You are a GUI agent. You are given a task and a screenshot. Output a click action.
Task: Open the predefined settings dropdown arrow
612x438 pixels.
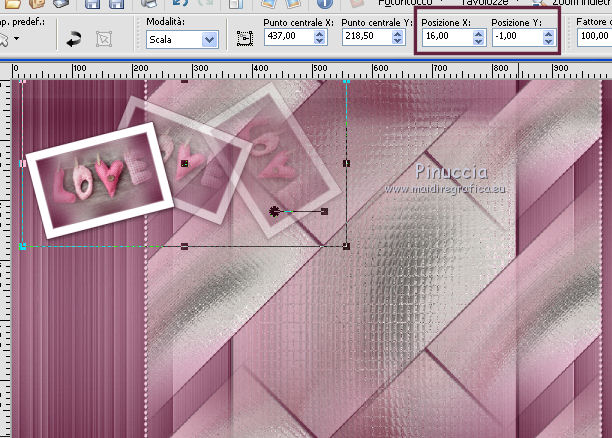pyautogui.click(x=16, y=39)
